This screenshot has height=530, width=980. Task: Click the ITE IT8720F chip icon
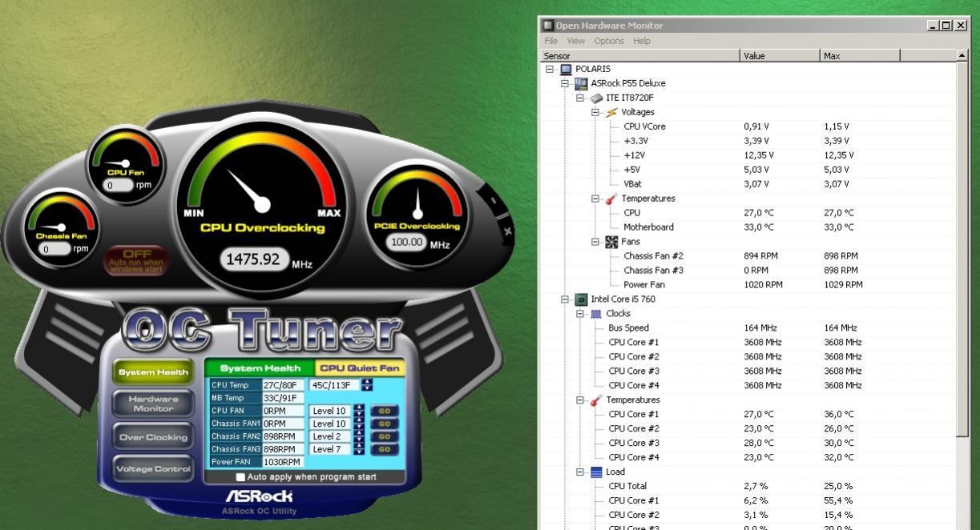[597, 98]
